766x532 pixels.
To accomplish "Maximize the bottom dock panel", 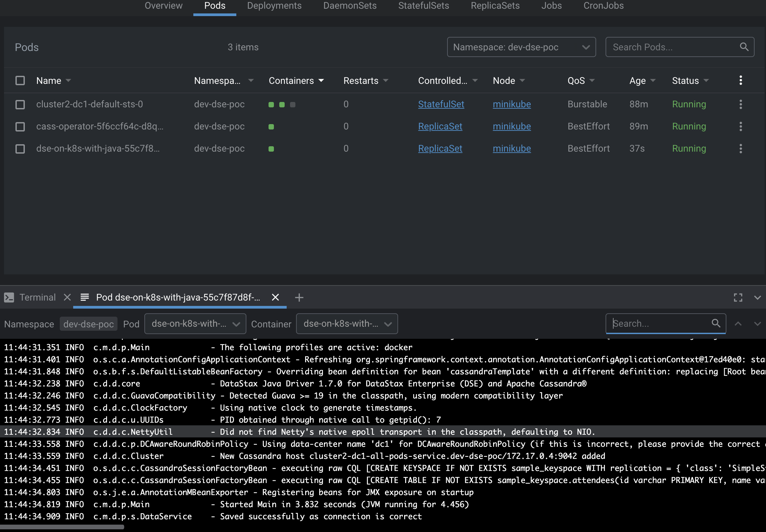I will [x=738, y=298].
